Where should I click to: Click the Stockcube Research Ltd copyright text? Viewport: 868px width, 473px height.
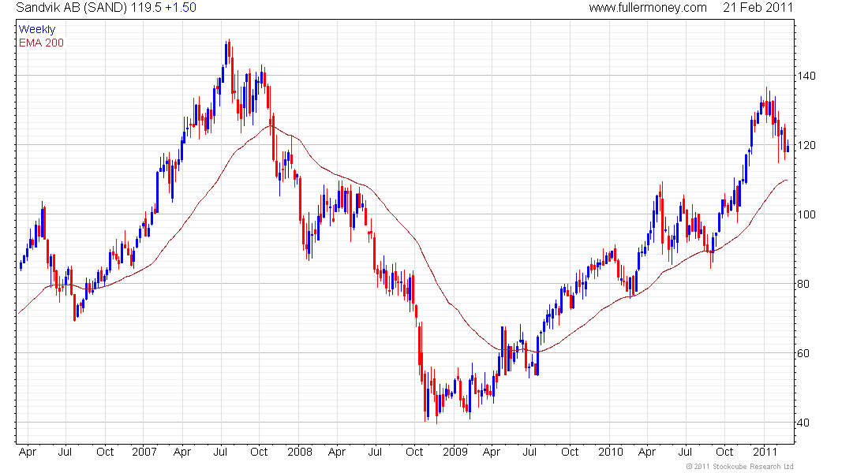[x=739, y=467]
